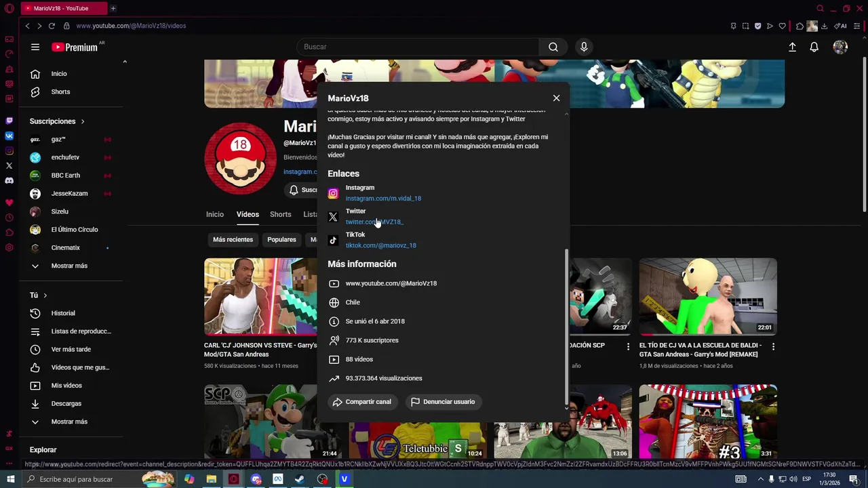Start voice search with the microphone icon
This screenshot has height=488, width=868.
tap(584, 47)
